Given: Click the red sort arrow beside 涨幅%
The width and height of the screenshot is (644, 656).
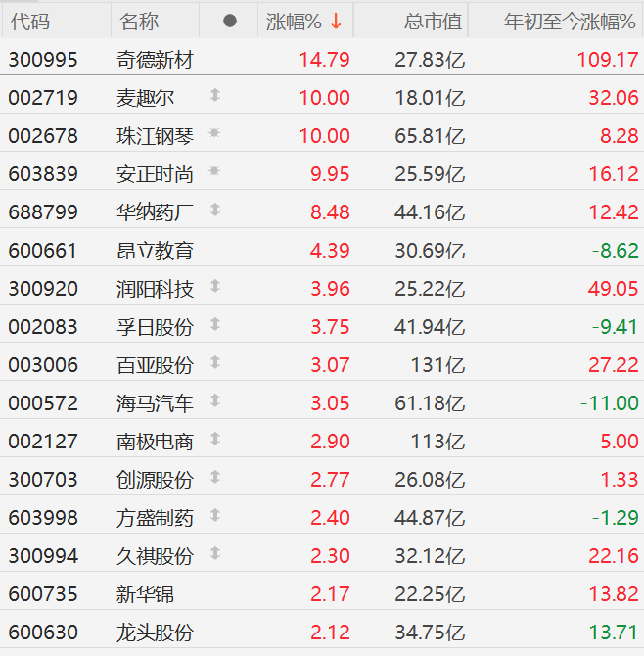Looking at the screenshot, I should point(336,21).
